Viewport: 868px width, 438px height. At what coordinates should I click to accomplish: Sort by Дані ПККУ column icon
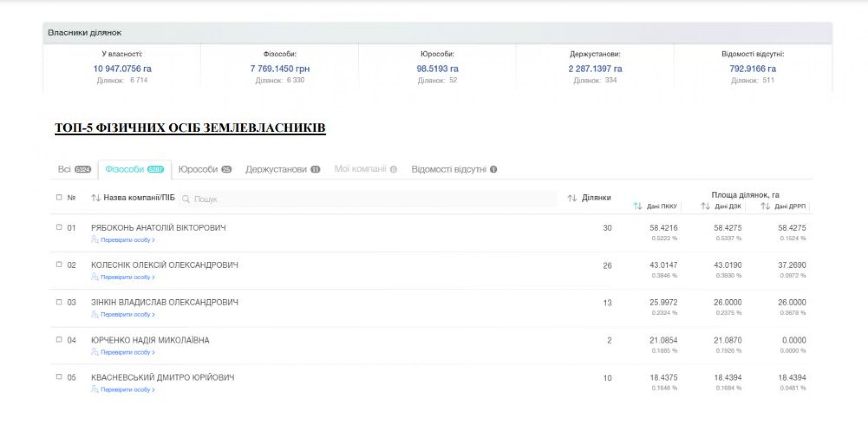tap(637, 207)
